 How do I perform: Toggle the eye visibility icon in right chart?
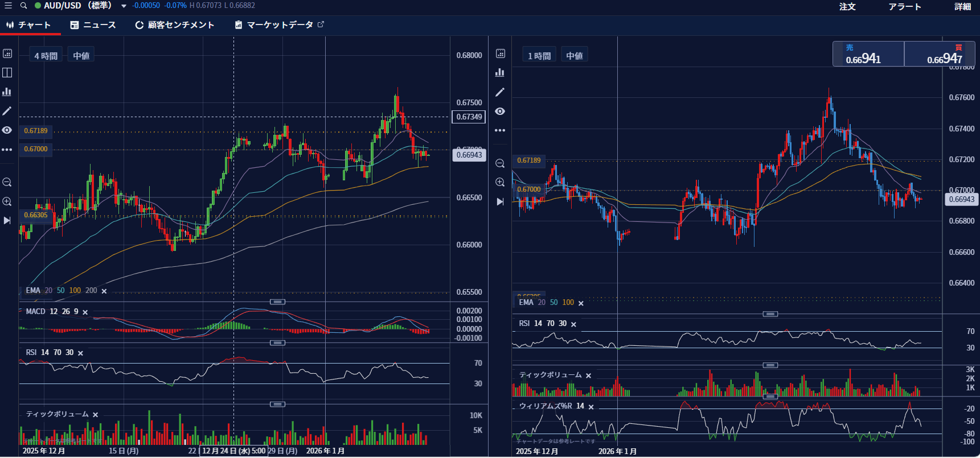[x=500, y=112]
